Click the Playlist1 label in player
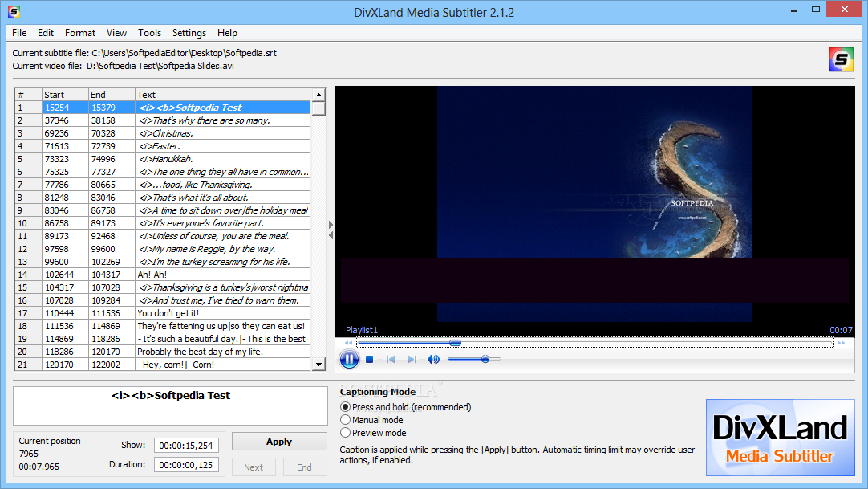Viewport: 868px width, 489px height. pos(362,330)
